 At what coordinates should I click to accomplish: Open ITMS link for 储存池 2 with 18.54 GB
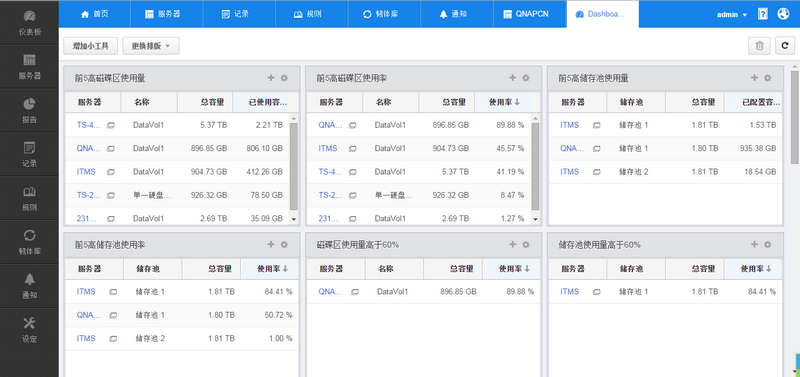(569, 172)
